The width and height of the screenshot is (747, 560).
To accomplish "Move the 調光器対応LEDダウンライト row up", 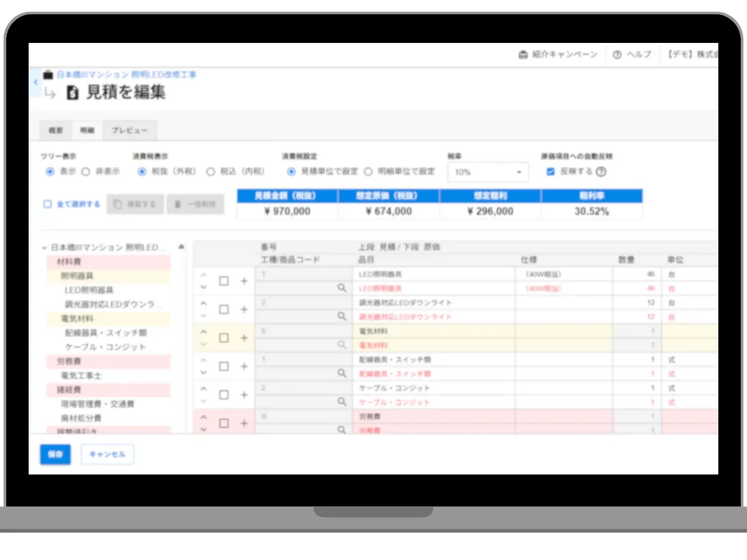I will 204,303.
